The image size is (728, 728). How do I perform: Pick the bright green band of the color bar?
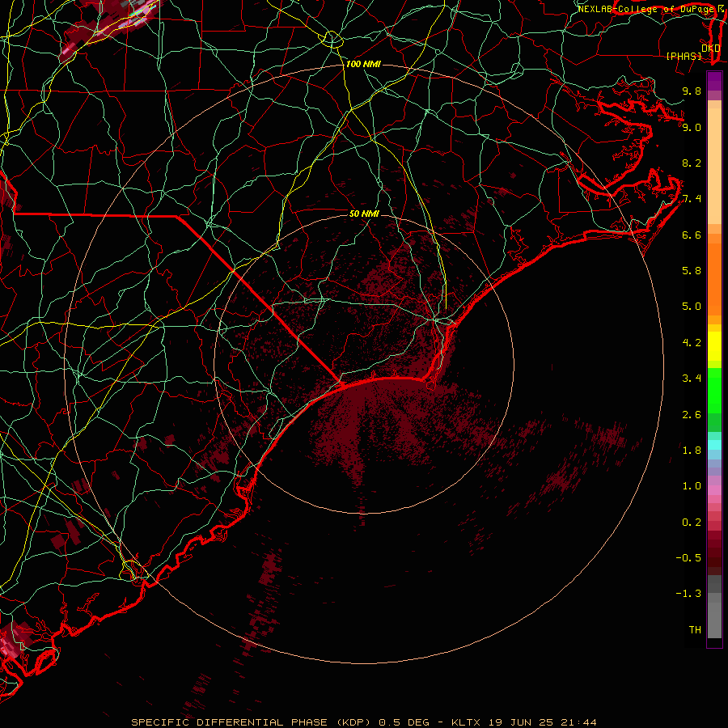[714, 390]
